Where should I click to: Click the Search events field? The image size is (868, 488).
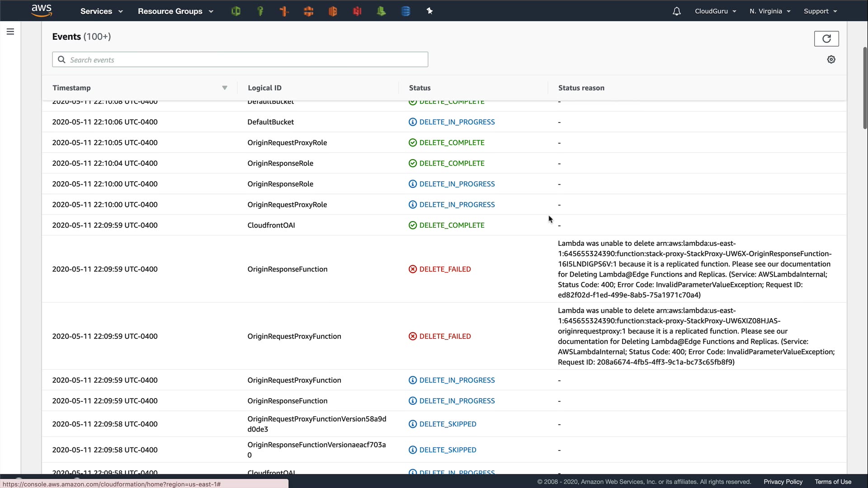[240, 60]
